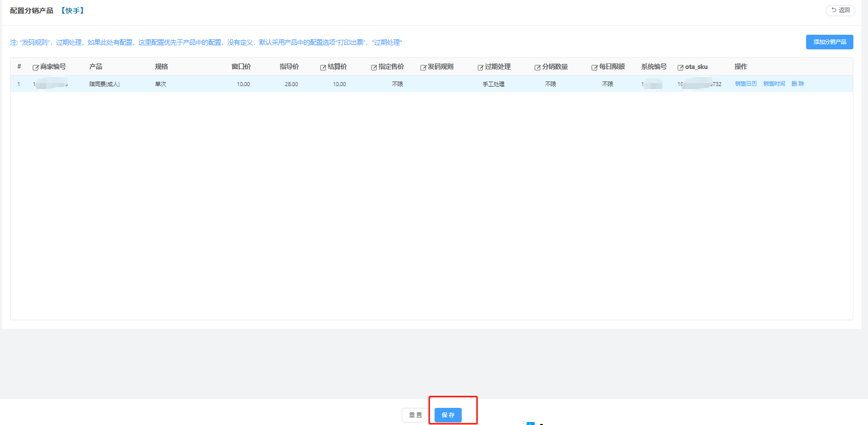Viewport: 868px width, 425px height.
Task: Click edit icon beside 商家编号 header
Action: (36, 67)
